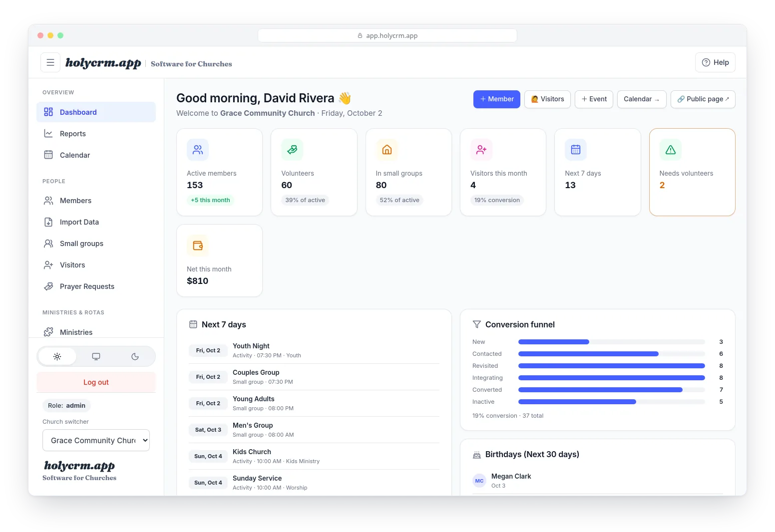The width and height of the screenshot is (775, 532).
Task: Click the holycrm.app logo in header
Action: (x=103, y=63)
